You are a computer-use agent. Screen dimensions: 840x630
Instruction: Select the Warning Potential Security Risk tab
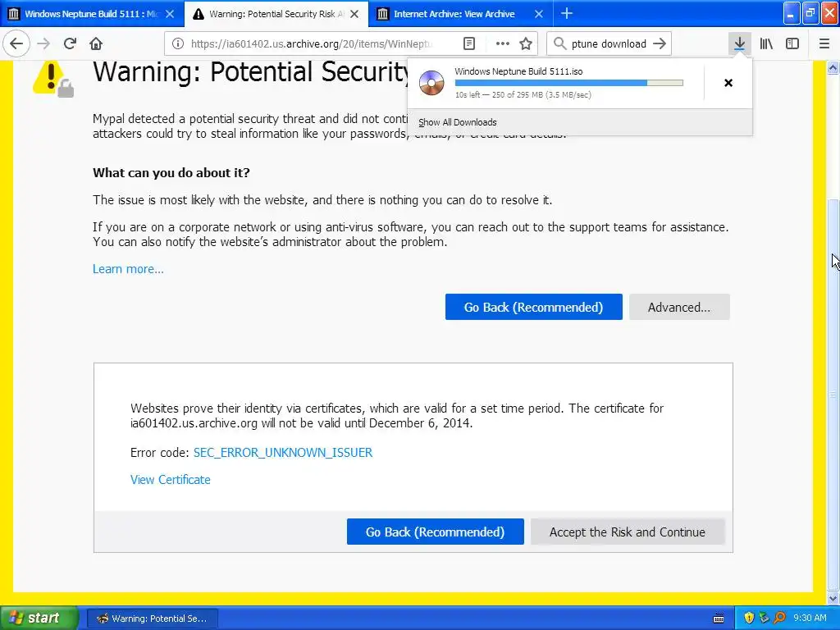276,14
